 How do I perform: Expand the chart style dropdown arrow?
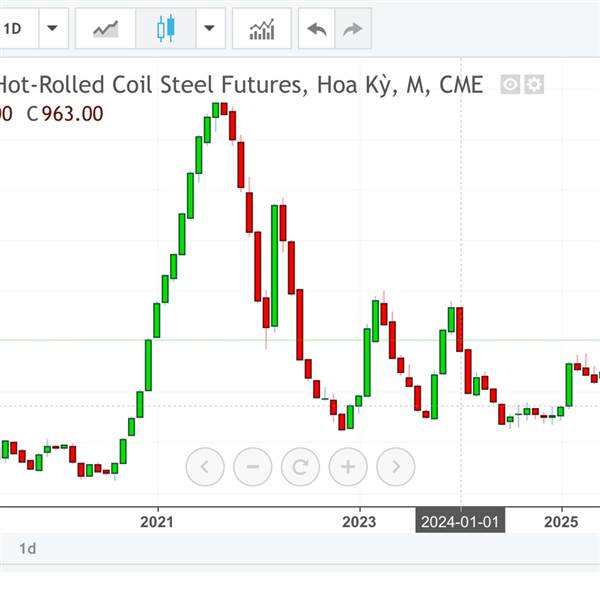point(210,29)
